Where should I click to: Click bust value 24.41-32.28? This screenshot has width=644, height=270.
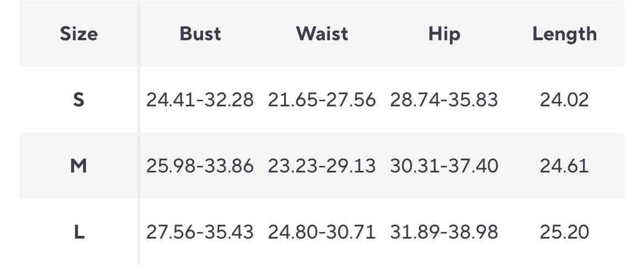(200, 100)
